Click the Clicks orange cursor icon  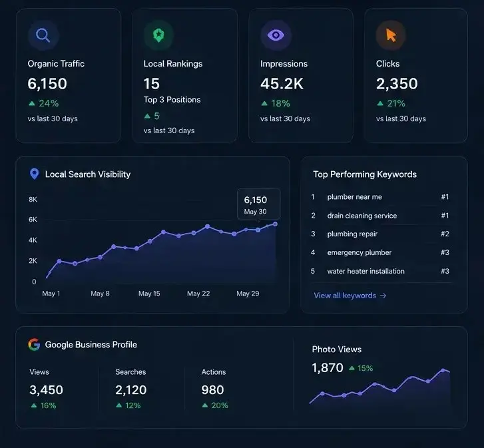[391, 35]
